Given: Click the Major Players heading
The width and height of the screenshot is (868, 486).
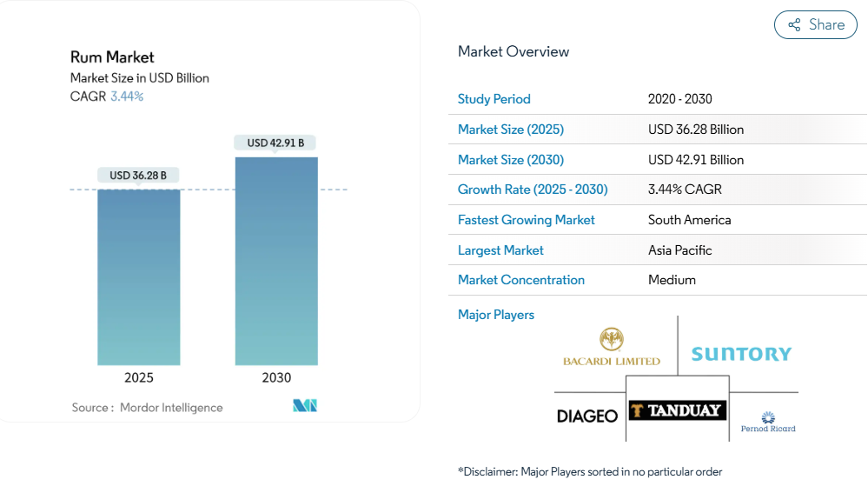Looking at the screenshot, I should coord(495,315).
